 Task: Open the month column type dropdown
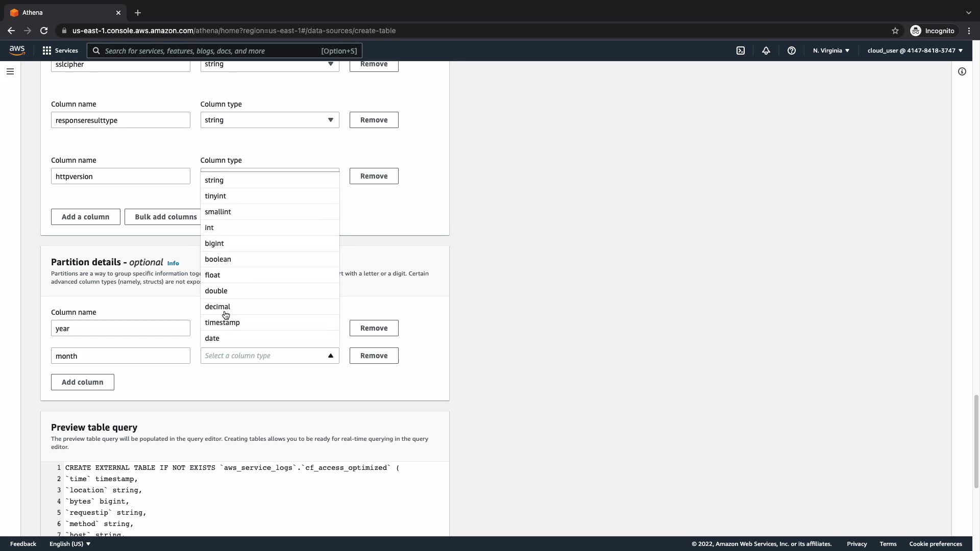coord(269,356)
